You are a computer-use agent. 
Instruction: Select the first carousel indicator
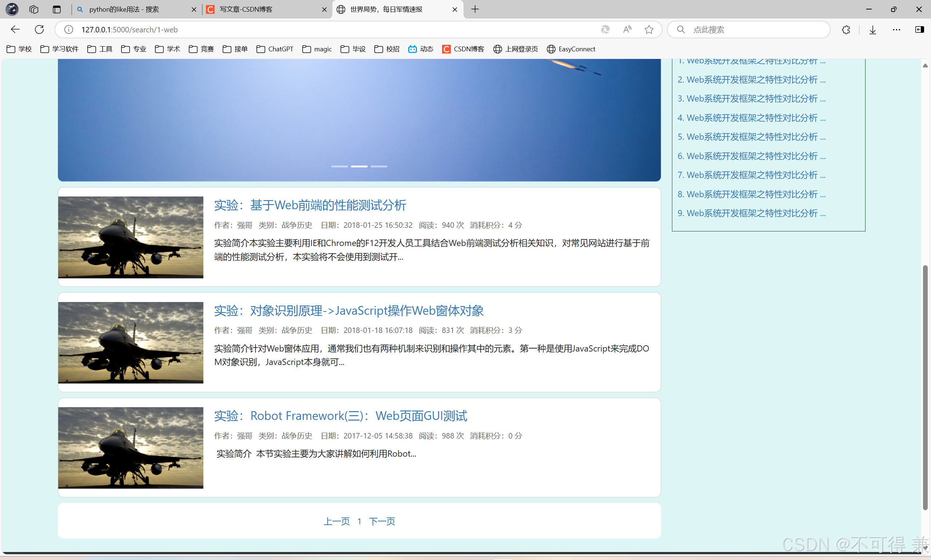[339, 166]
